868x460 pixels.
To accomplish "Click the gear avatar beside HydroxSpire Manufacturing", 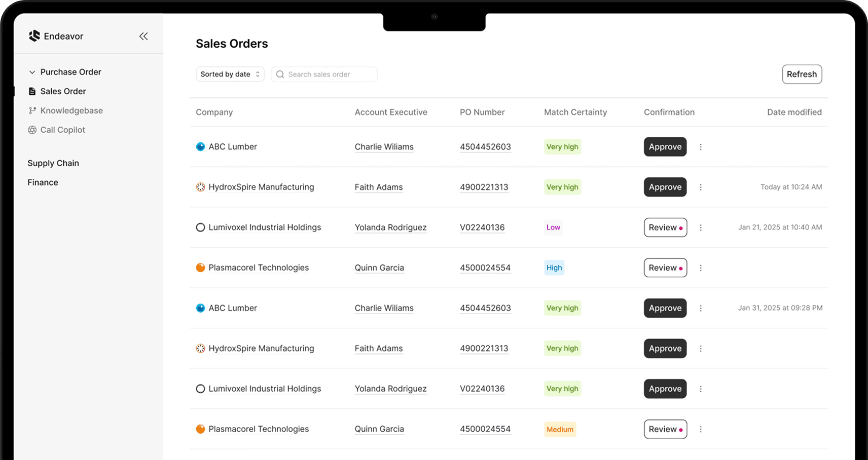I will tap(200, 187).
